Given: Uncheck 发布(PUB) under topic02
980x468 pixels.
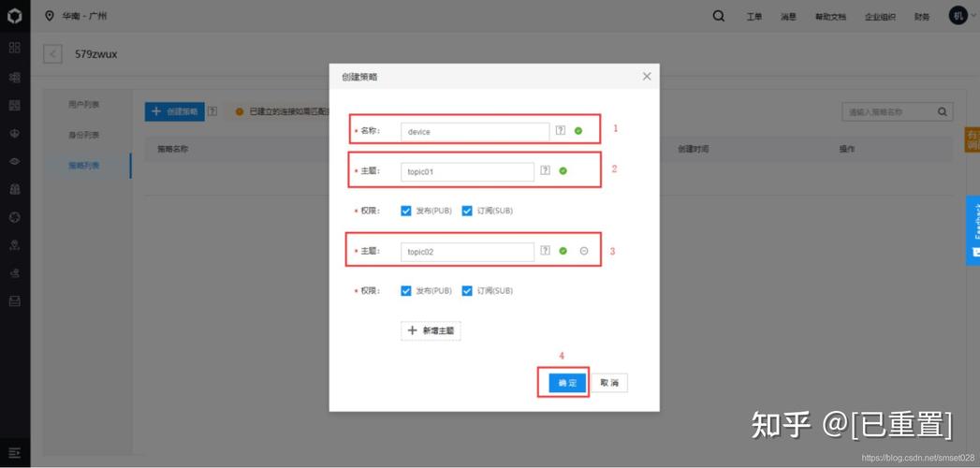Looking at the screenshot, I should [406, 291].
